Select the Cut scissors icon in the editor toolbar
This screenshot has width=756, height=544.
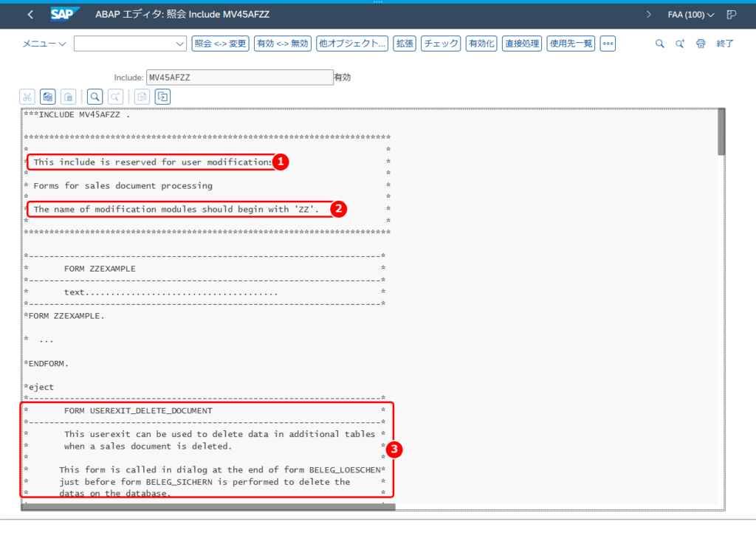pos(27,97)
